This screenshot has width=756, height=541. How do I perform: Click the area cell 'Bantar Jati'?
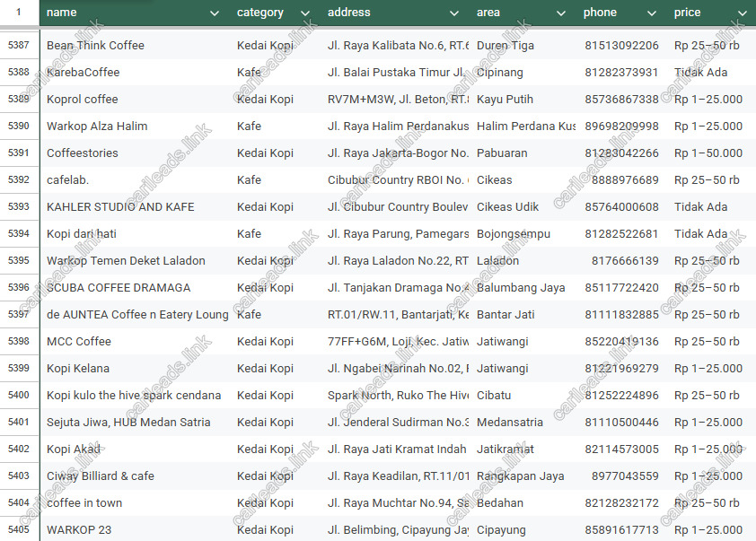[524, 315]
